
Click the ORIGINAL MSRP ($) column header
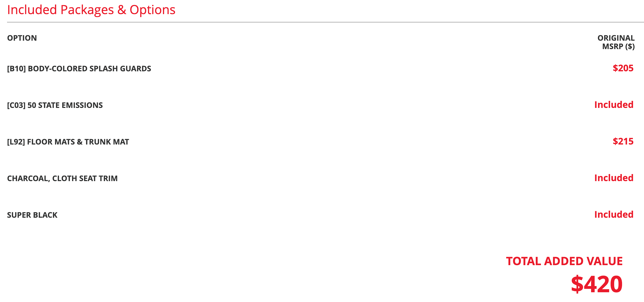(x=616, y=42)
